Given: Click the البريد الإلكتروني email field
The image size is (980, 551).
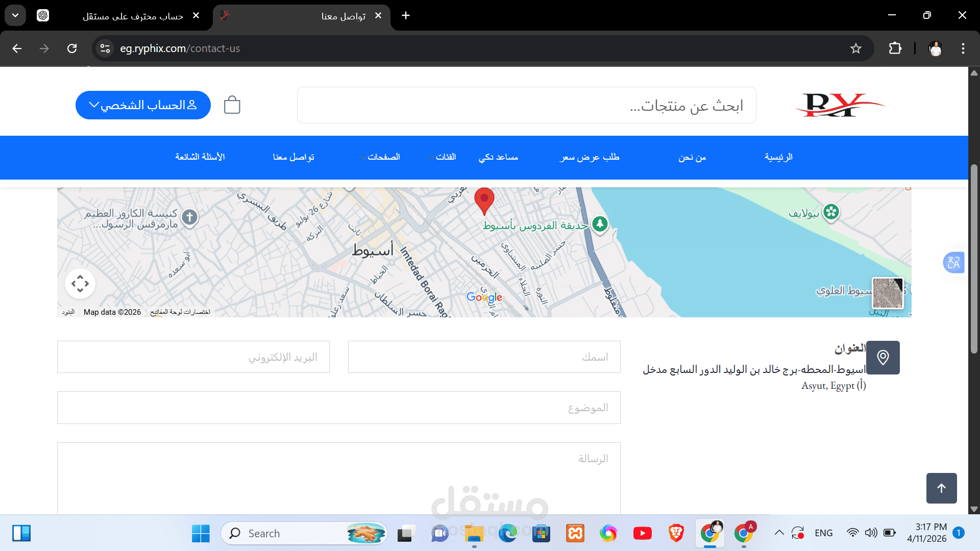Looking at the screenshot, I should coord(193,357).
